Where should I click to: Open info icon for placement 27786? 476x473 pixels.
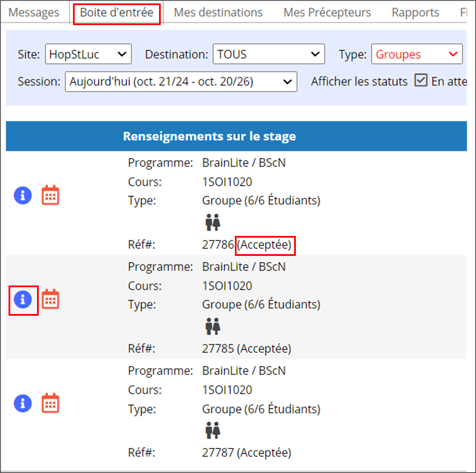coord(23,195)
